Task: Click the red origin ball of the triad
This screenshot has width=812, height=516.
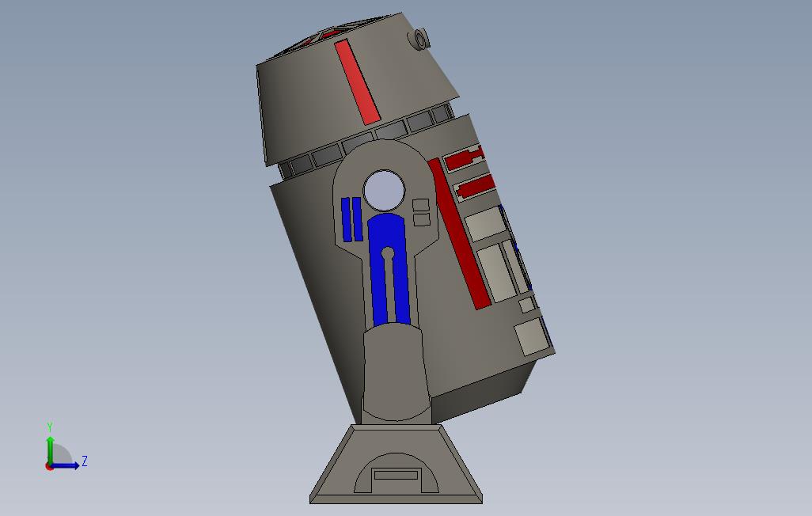Action: coord(49,466)
